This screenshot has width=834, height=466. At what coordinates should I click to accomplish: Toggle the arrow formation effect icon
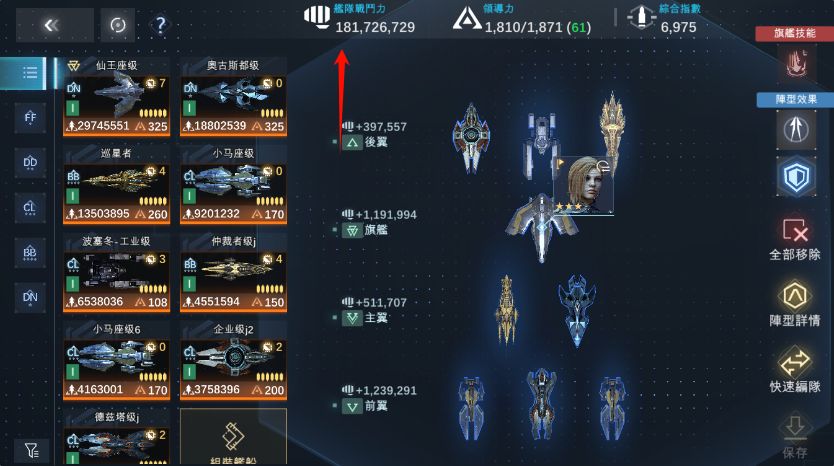(796, 129)
